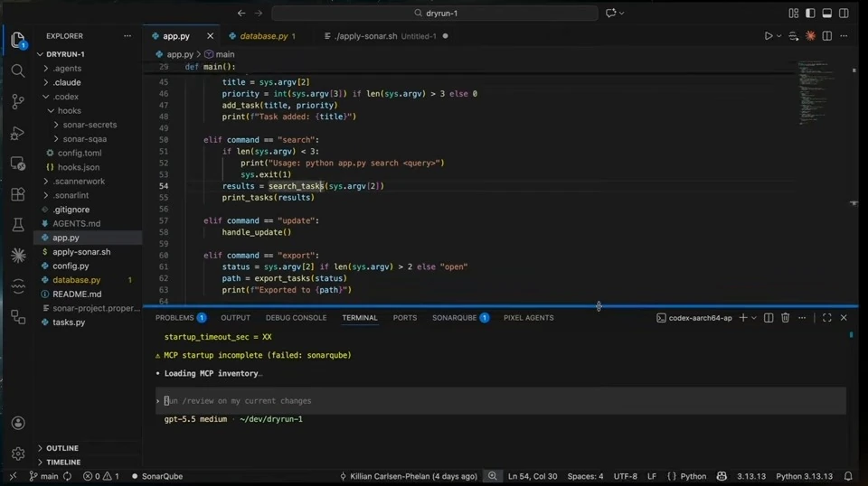The width and height of the screenshot is (868, 486).
Task: Open Remote Explorer view in activity bar
Action: coord(18,164)
